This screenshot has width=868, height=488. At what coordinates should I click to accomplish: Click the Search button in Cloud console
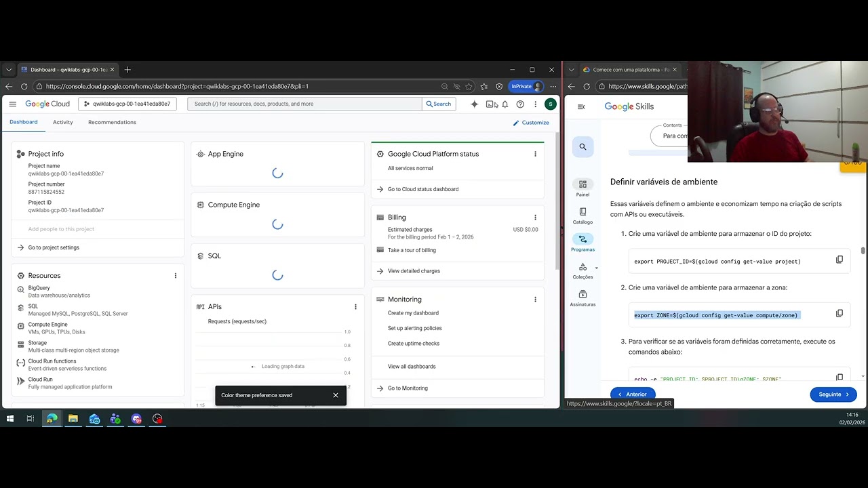(439, 104)
